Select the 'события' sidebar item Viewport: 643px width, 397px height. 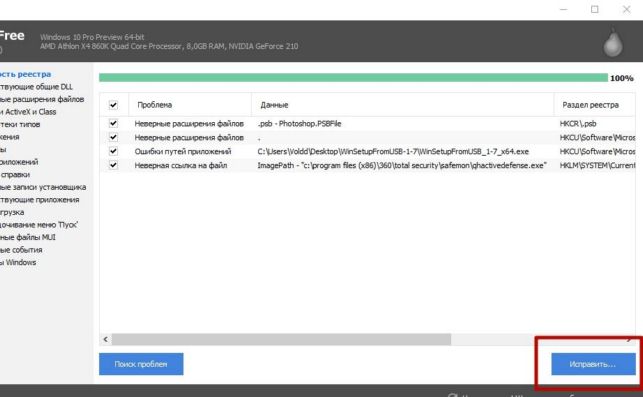point(21,250)
